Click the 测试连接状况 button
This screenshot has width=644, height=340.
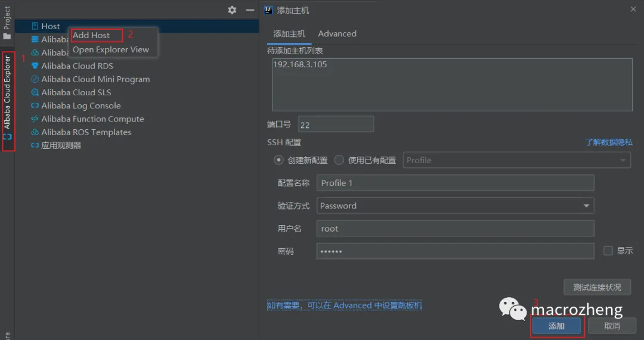click(597, 287)
